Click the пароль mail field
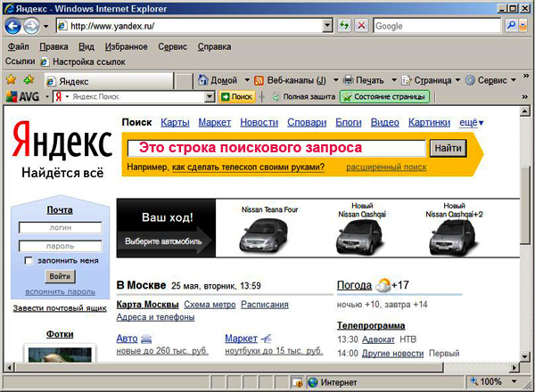 coord(61,246)
